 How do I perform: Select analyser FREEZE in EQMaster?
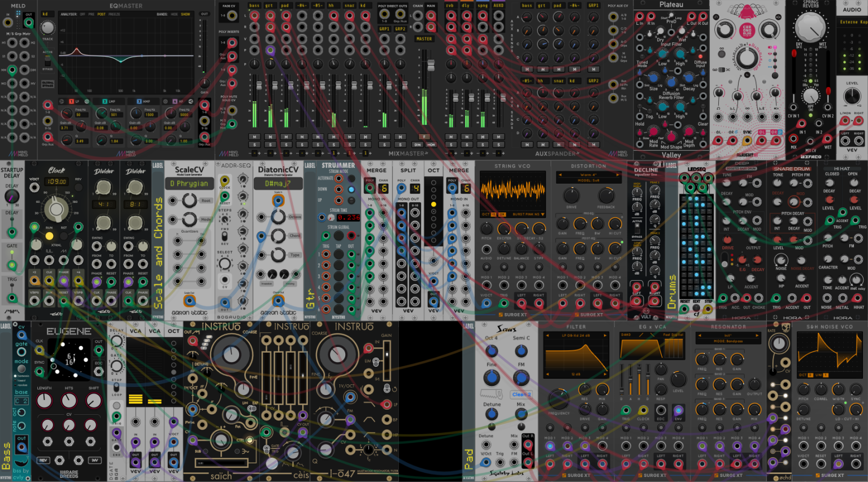[x=114, y=14]
